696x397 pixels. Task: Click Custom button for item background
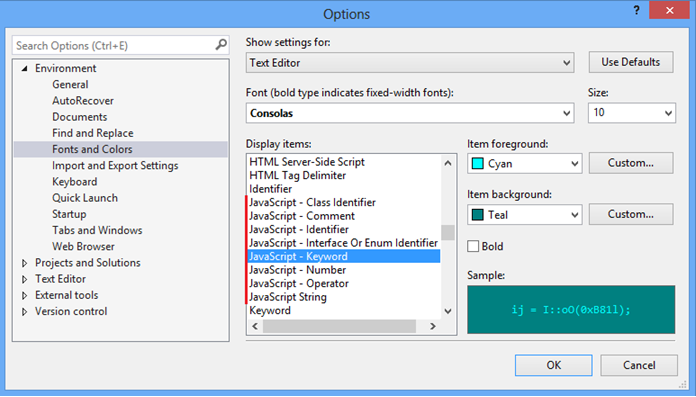[631, 214]
